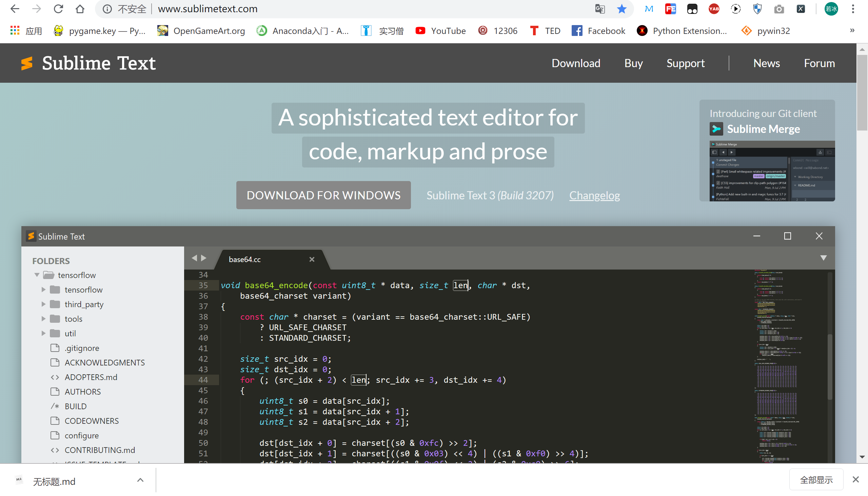Open the red YAB extension
The width and height of the screenshot is (868, 496).
tap(714, 9)
